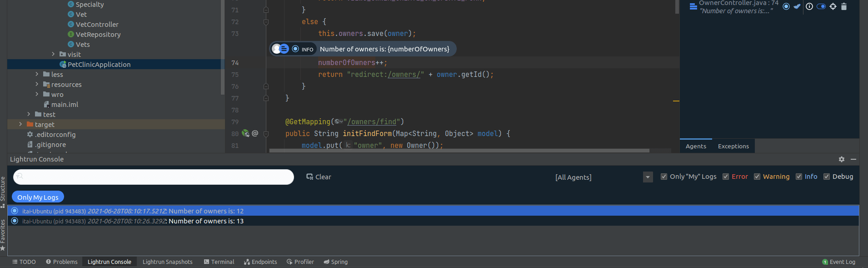868x268 pixels.
Task: Focus the console search input field
Action: pos(154,177)
